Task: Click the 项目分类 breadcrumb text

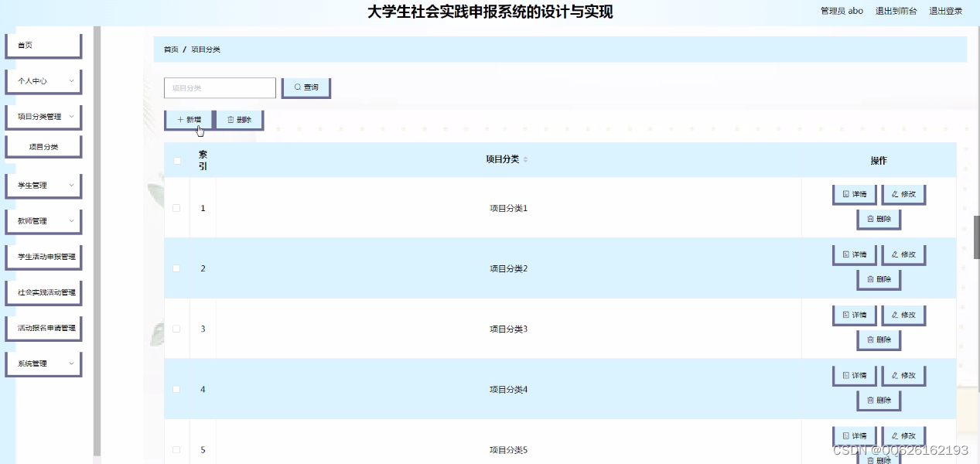Action: [206, 49]
